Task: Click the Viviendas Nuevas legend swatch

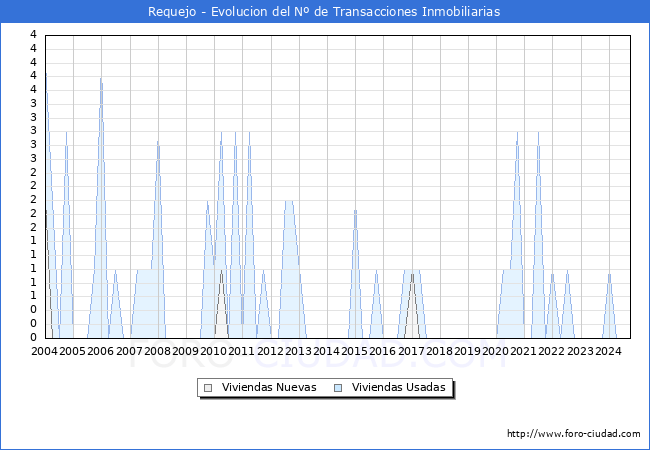Action: [x=208, y=388]
